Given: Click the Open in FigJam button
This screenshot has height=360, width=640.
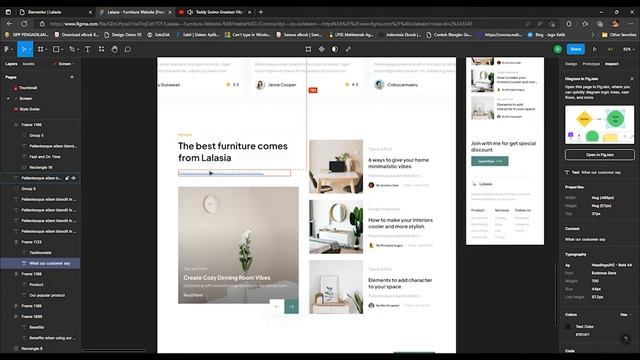Looking at the screenshot, I should [x=600, y=155].
